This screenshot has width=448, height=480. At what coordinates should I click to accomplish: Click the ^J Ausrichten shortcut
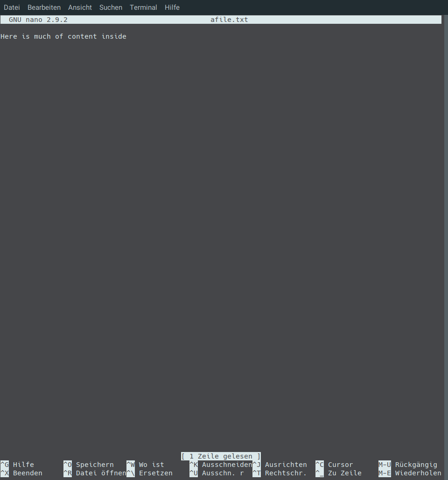point(280,465)
